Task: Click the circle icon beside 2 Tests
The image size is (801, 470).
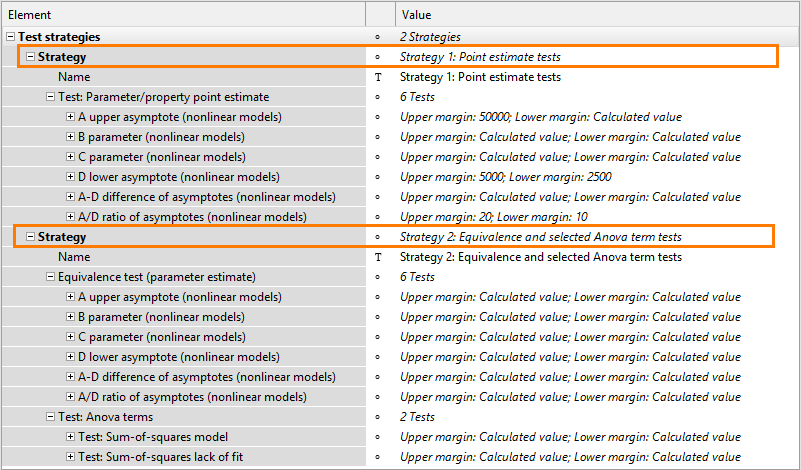Action: coord(378,417)
